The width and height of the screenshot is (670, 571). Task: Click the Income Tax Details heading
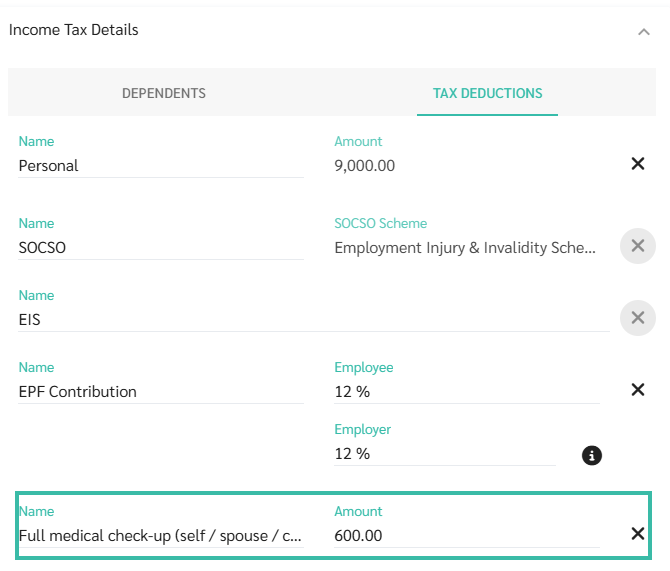[x=74, y=30]
